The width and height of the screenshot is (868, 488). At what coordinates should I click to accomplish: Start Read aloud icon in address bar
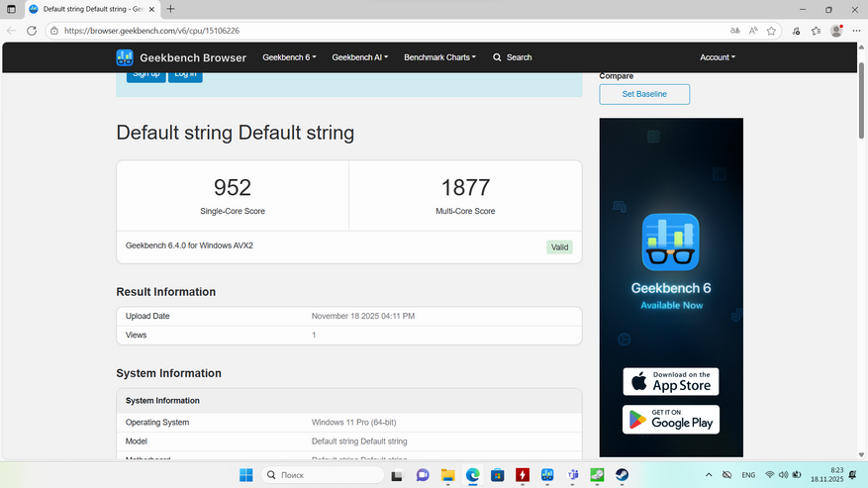[x=753, y=31]
